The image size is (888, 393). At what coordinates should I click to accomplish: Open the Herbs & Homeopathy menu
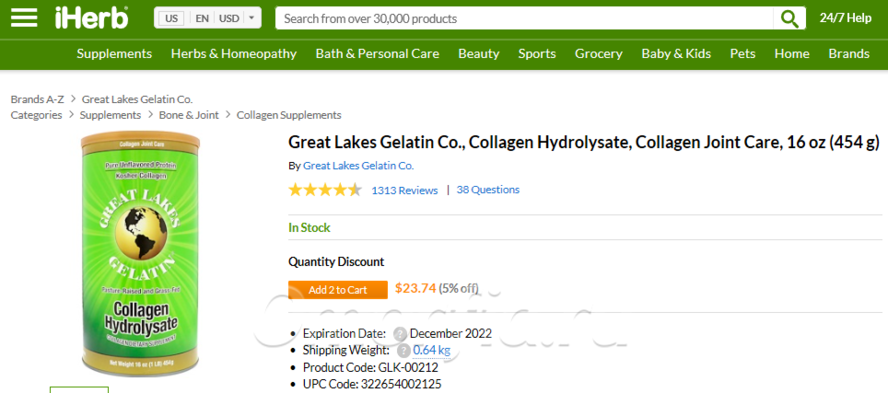point(234,54)
